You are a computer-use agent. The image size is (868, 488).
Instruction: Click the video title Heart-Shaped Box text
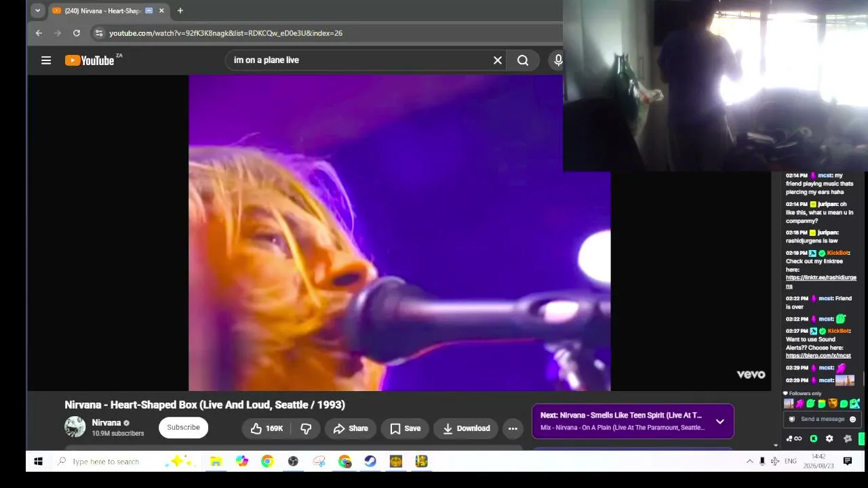(205, 405)
